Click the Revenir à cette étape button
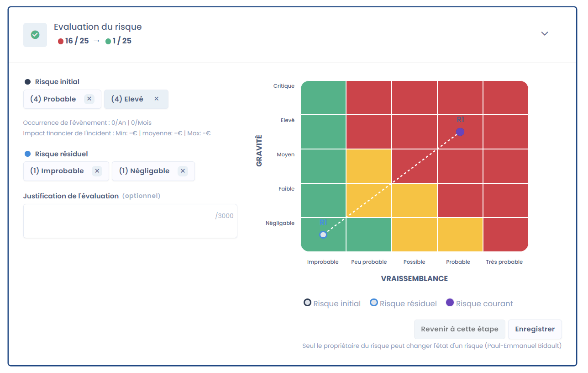The image size is (588, 373). (459, 329)
